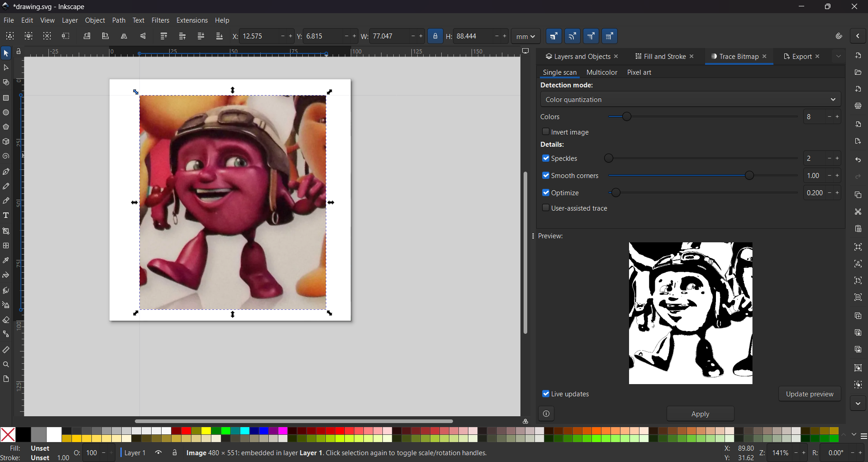Select the Pencil freehand tool
Viewport: 868px width, 462px height.
6,186
